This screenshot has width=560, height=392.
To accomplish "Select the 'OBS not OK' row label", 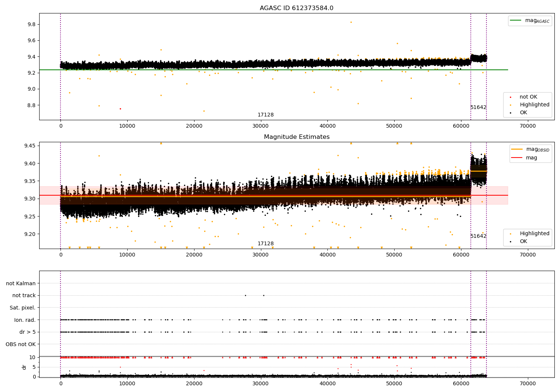I will 21,344.
